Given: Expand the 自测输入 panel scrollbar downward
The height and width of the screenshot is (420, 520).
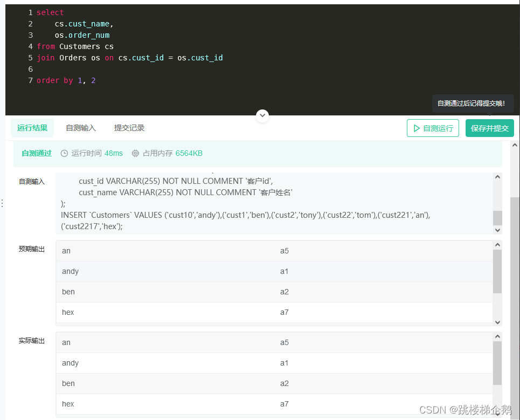Looking at the screenshot, I should click(x=497, y=229).
